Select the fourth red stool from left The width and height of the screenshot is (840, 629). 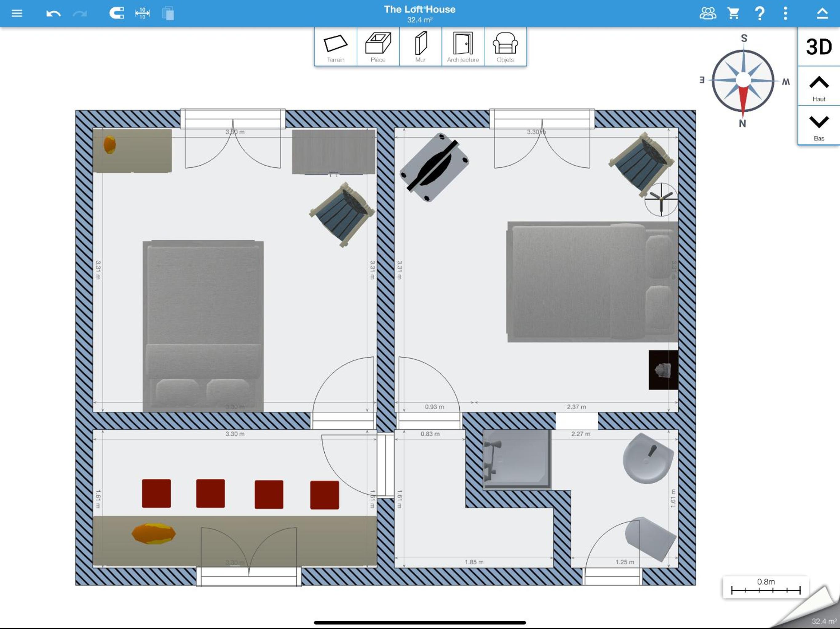325,495
